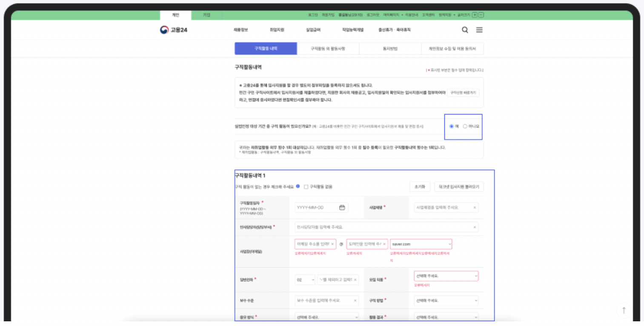Screen dimensions: 644x326
Task: Open the 직업능력개발 menu
Action: [353, 30]
